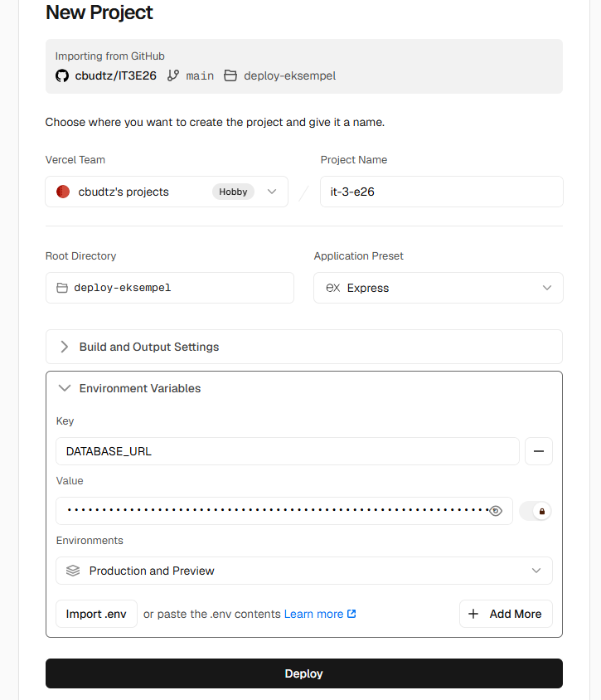The width and height of the screenshot is (601, 700).
Task: Expand Build and Output Settings section
Action: pyautogui.click(x=304, y=347)
